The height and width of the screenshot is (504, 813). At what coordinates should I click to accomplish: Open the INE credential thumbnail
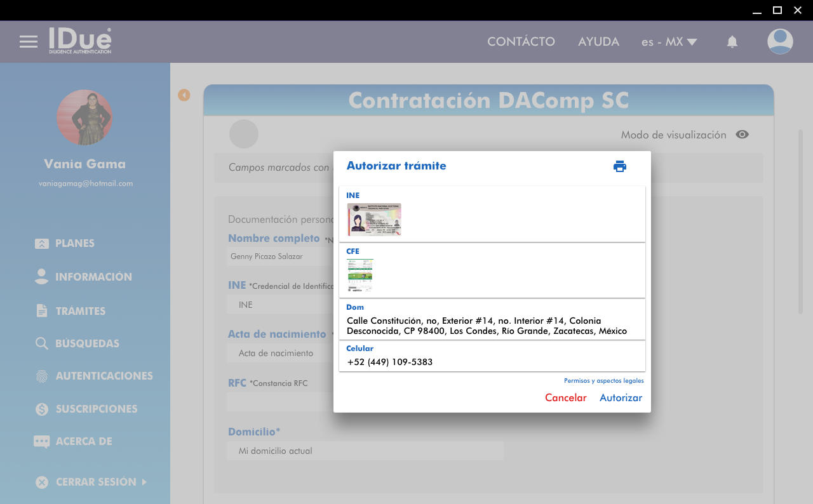click(x=374, y=220)
